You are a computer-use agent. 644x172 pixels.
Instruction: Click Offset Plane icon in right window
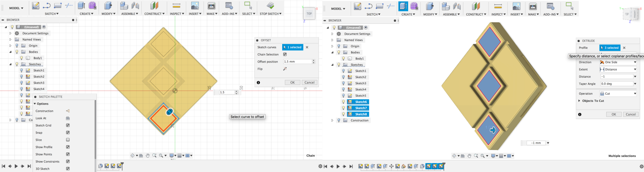476,6
